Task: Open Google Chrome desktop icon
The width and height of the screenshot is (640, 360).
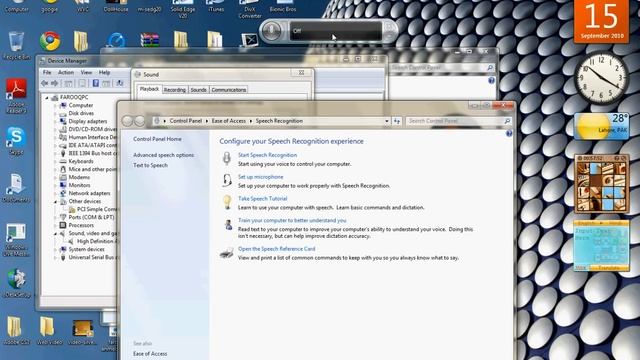Action: pyautogui.click(x=50, y=41)
